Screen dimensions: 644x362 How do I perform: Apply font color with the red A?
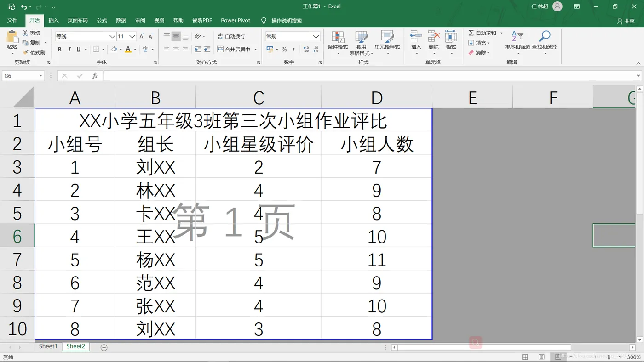[128, 50]
